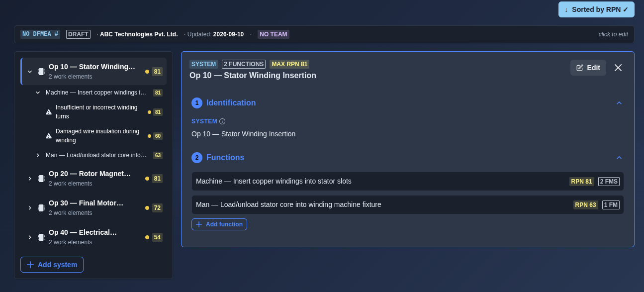
Task: Click the 2 FMS badge on Machine function
Action: pos(609,182)
